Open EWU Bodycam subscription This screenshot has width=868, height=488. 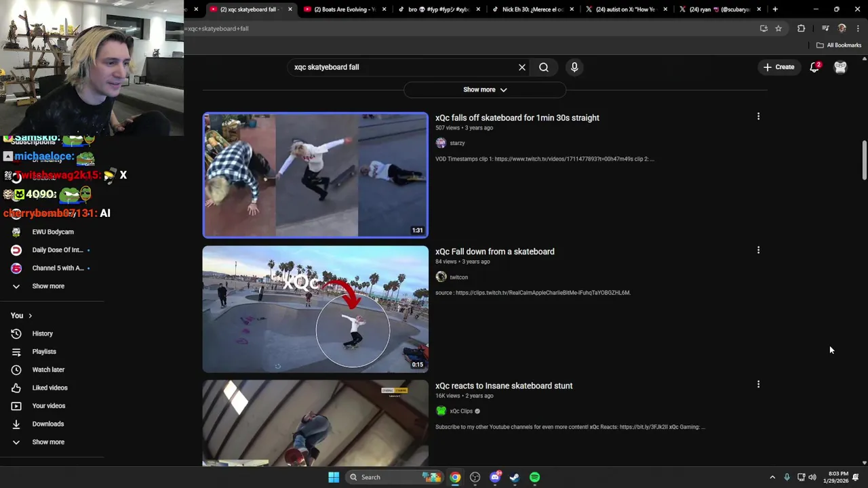[52, 232]
